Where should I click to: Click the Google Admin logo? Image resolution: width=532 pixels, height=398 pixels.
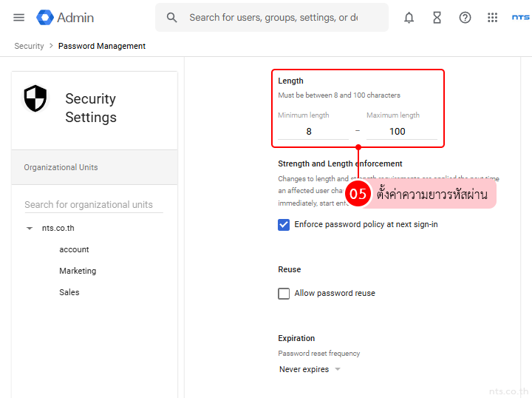[x=65, y=18]
